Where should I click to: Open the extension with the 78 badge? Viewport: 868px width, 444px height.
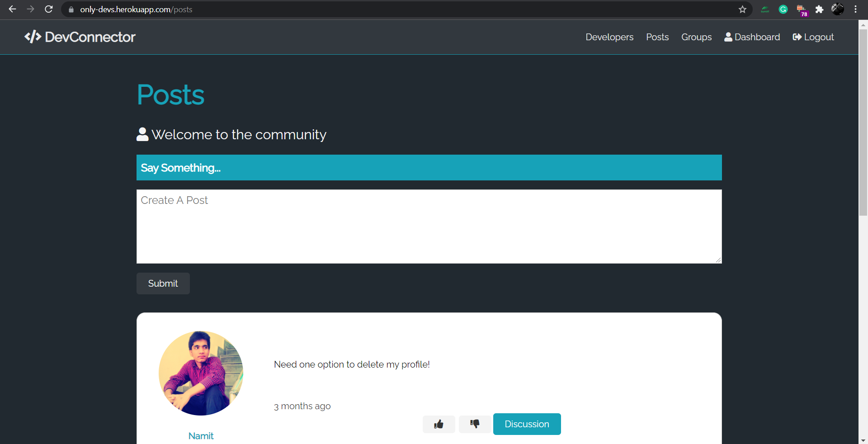point(802,10)
